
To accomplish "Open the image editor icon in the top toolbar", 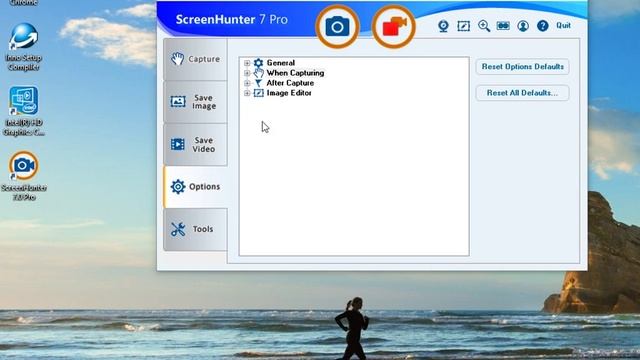I will point(464,26).
